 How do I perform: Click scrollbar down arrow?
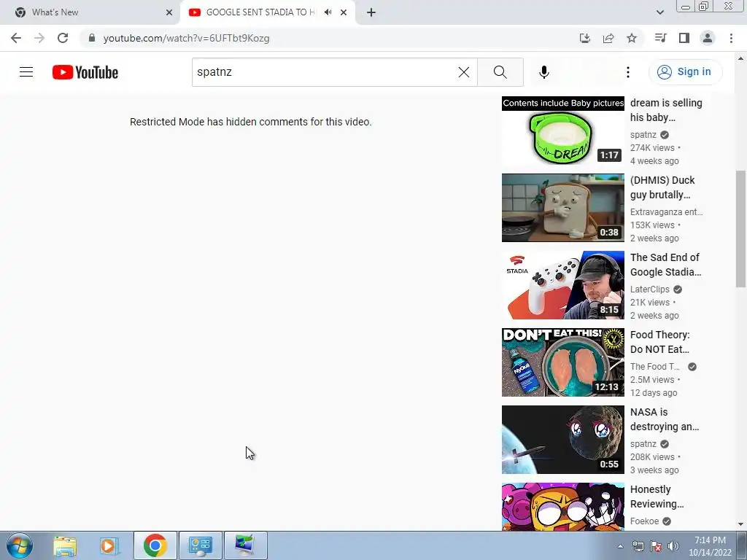(x=741, y=525)
